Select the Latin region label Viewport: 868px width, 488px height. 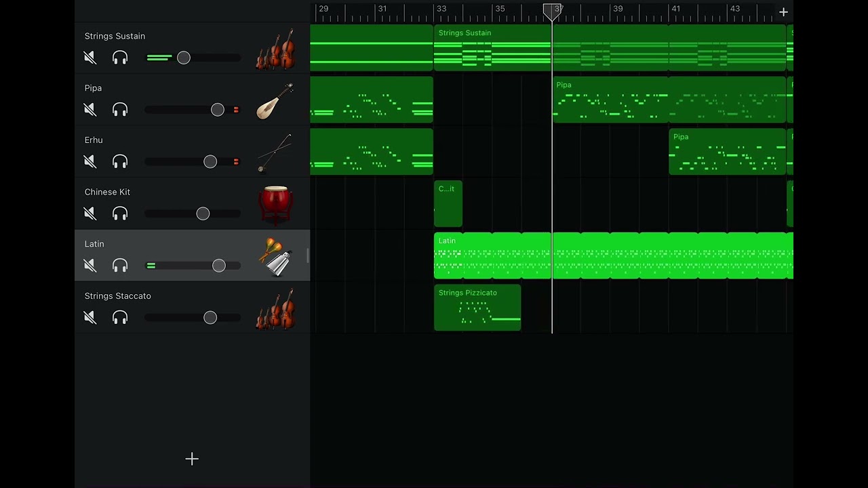click(447, 241)
